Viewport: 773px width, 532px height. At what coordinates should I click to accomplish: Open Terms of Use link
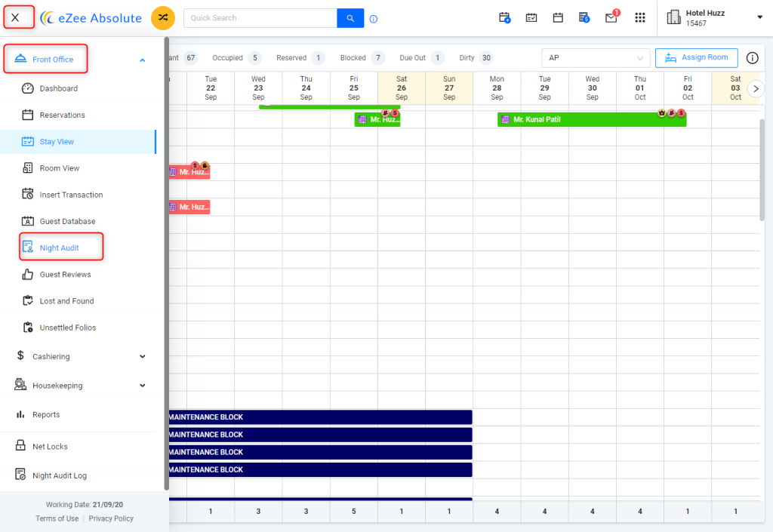tap(57, 518)
